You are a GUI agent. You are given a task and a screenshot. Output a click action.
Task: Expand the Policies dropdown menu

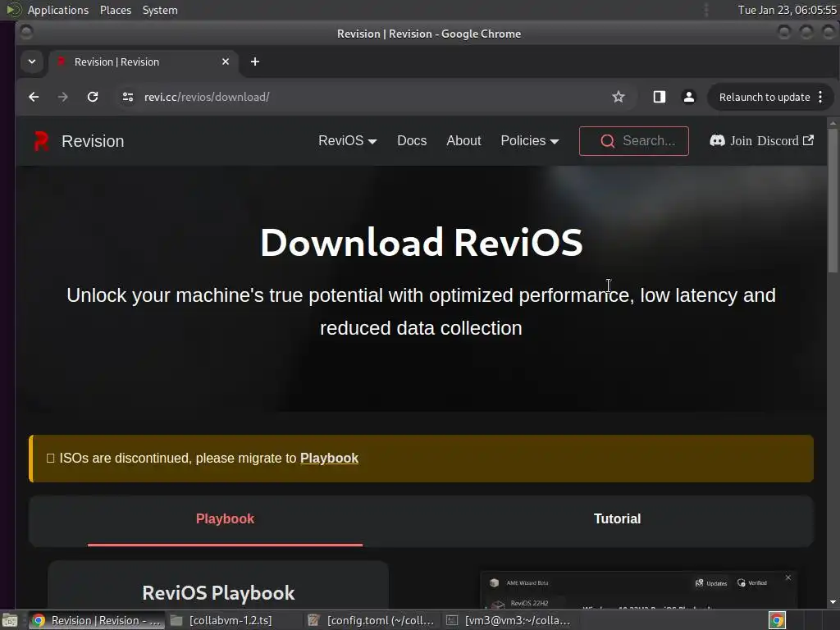coord(530,141)
